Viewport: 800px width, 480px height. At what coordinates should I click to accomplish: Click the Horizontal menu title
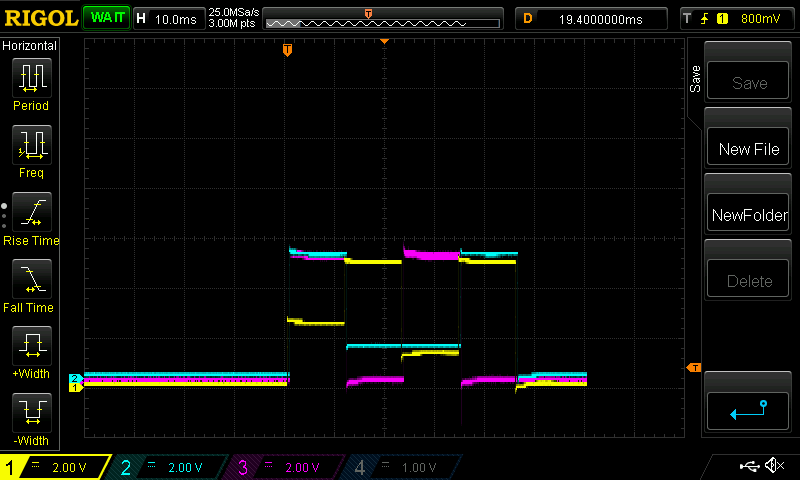tap(30, 46)
